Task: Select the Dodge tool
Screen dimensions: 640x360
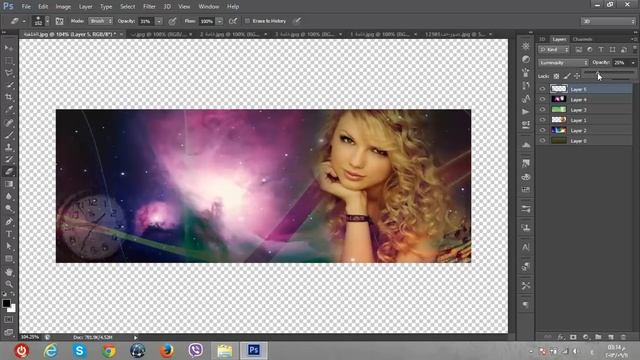Action: coord(9,209)
